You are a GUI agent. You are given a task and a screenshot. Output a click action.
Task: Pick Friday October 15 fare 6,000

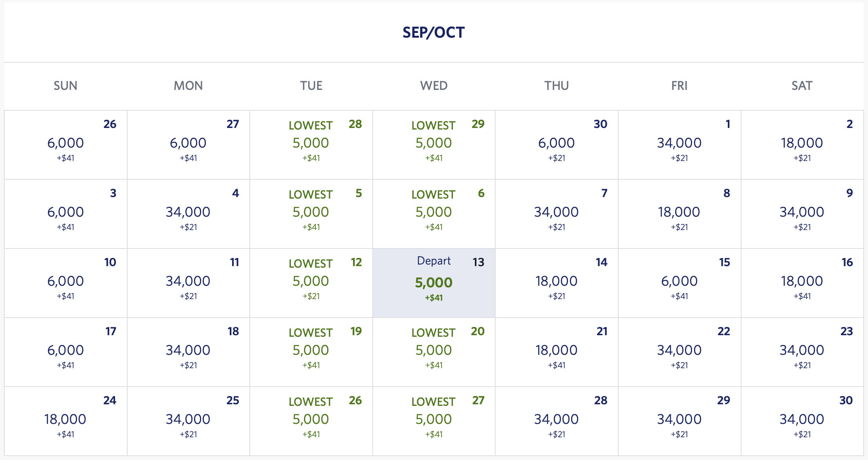point(679,283)
